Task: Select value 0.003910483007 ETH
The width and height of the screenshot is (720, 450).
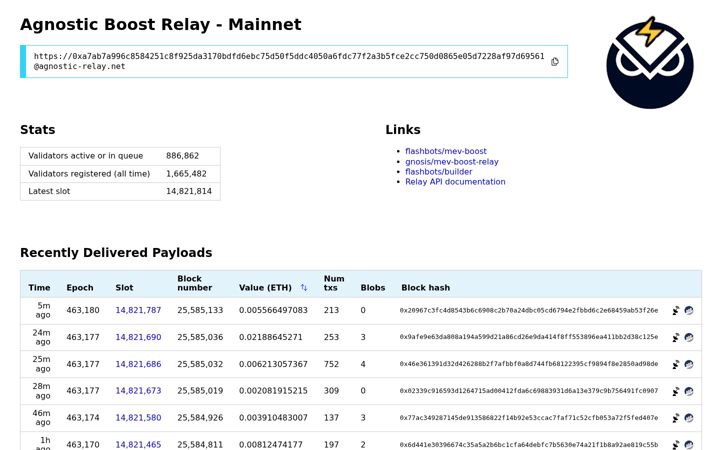Action: click(273, 418)
